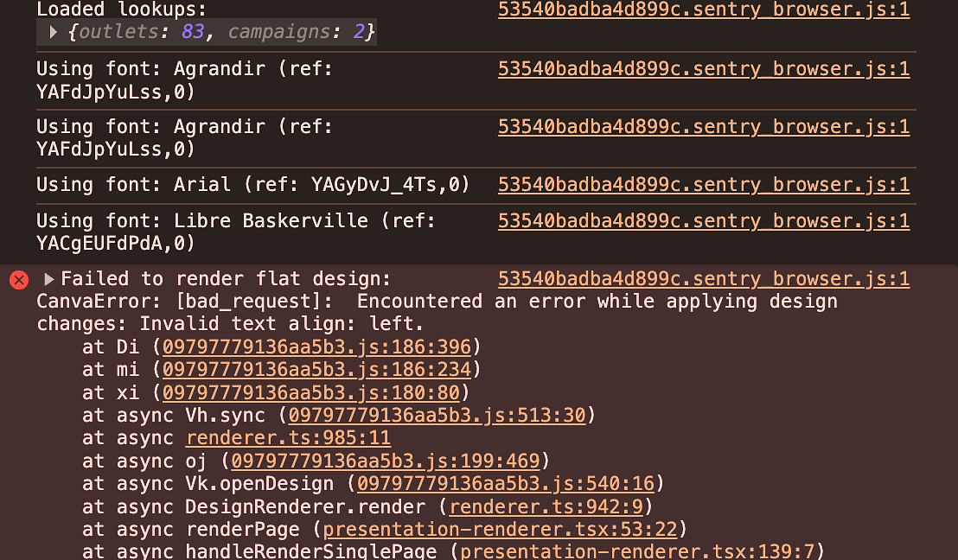Image resolution: width=958 pixels, height=560 pixels.
Task: Open source link for Libre Baskerville font log
Action: pos(704,221)
